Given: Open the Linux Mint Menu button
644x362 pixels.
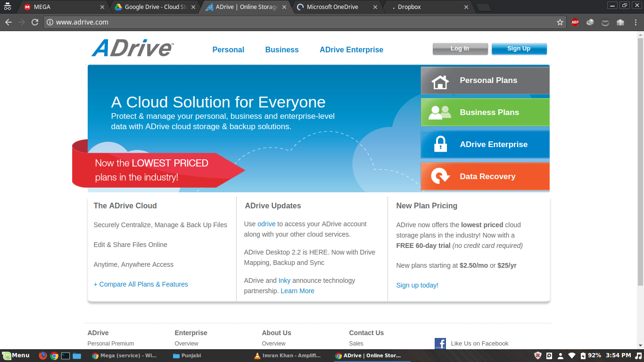Looking at the screenshot, I should (16, 355).
